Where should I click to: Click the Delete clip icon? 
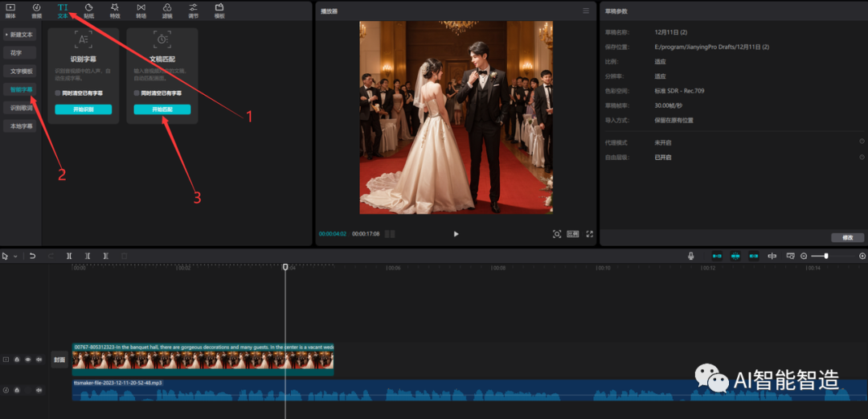[x=124, y=256]
